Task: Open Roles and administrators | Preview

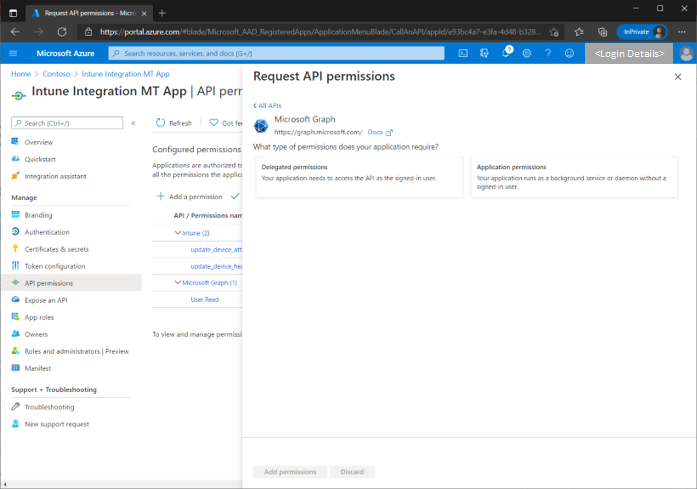Action: (76, 351)
